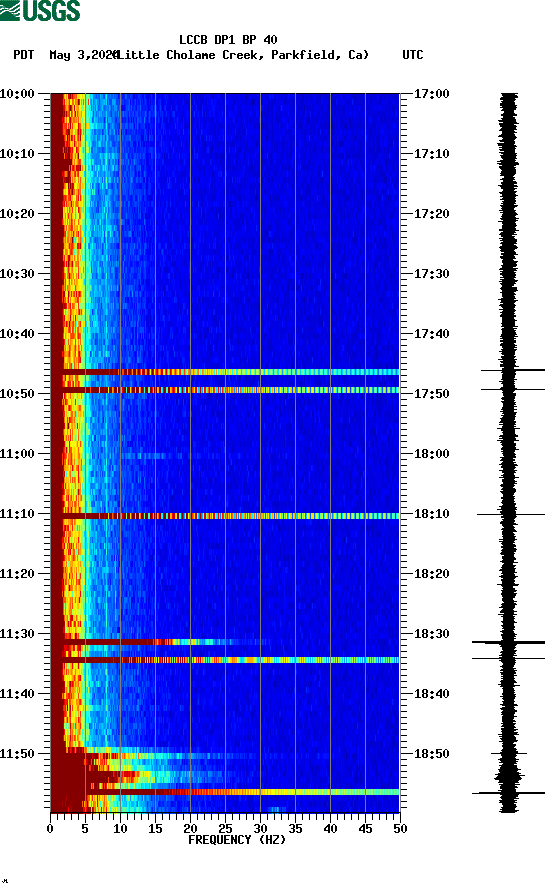This screenshot has height=892, width=552.
Task: Click the 10:50 PDT time label
Action: [x=17, y=394]
